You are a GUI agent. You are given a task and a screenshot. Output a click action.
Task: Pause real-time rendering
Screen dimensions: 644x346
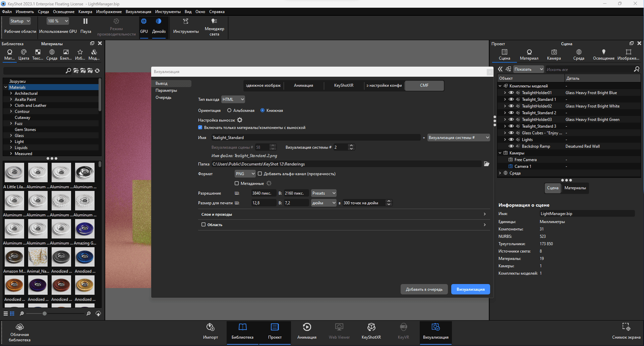[85, 26]
